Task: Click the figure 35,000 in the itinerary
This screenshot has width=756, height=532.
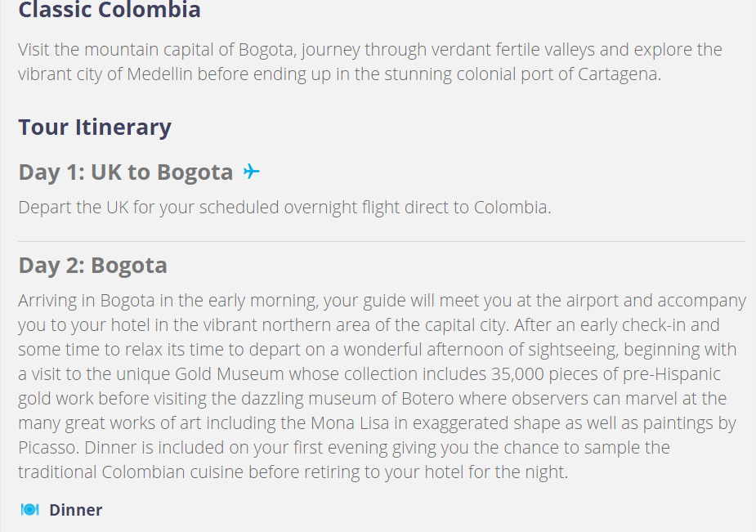Action: pyautogui.click(x=518, y=374)
